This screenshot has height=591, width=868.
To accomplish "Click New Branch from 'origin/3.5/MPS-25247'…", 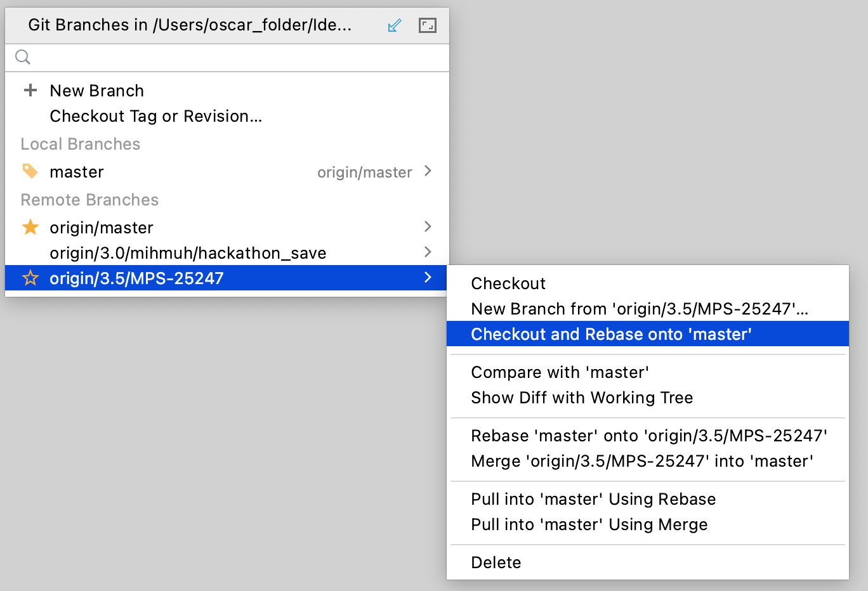I will click(x=640, y=309).
